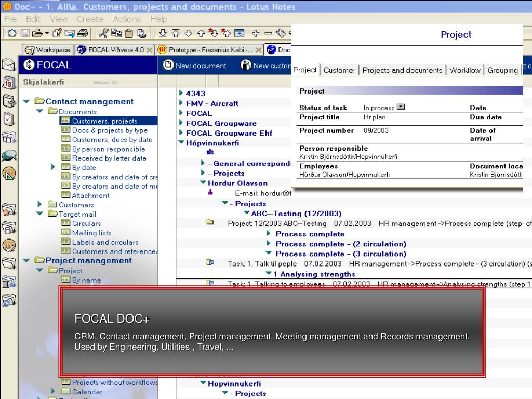
Task: Click the Send mail envelope toolbar icon
Action: [70, 33]
